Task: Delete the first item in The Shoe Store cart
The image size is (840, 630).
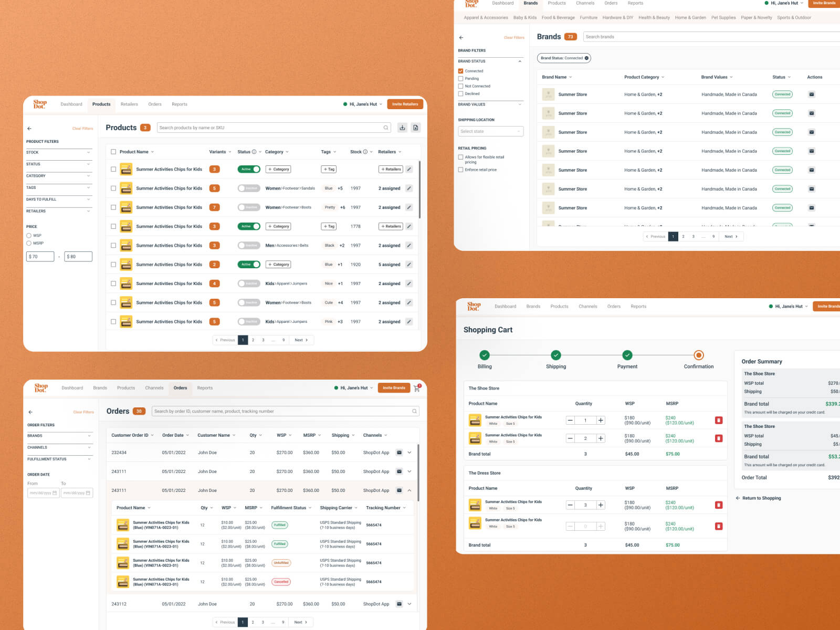Action: (719, 420)
